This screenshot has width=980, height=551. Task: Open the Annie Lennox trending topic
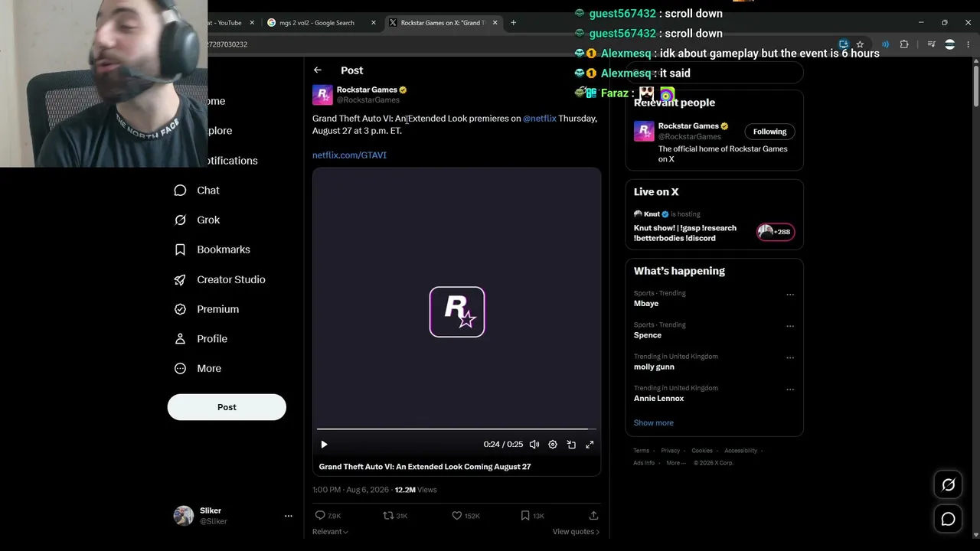[x=659, y=399]
